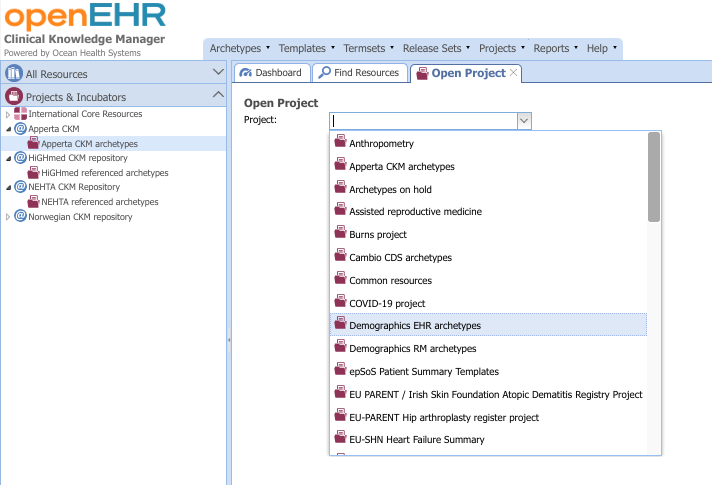
Task: Click the Burns project folder icon
Action: [x=341, y=233]
